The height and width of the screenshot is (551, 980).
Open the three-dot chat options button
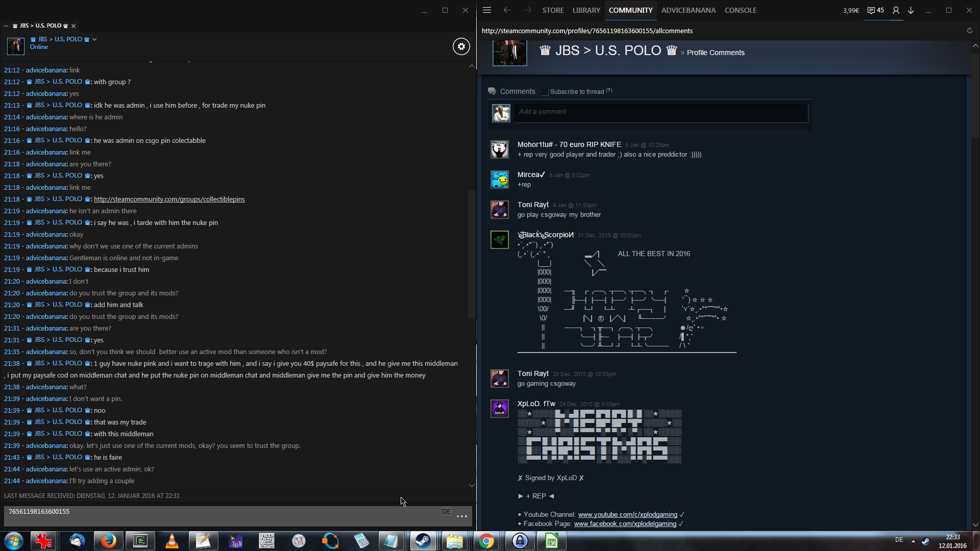pyautogui.click(x=462, y=516)
